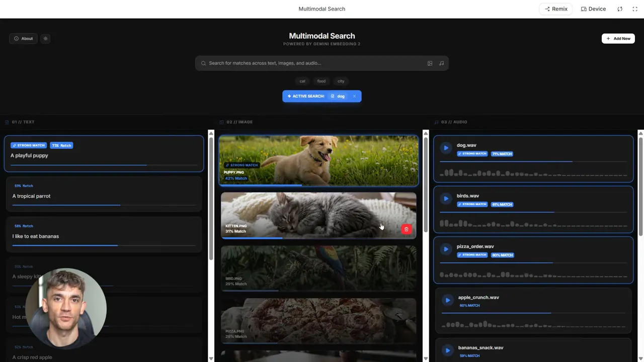Click the audio upload icon in search bar
The width and height of the screenshot is (644, 362).
tap(441, 63)
